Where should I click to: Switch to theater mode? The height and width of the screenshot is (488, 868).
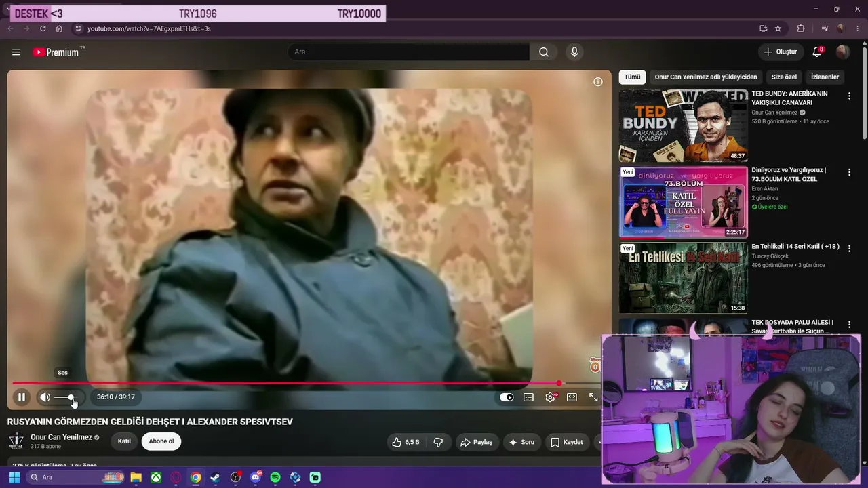(x=572, y=397)
